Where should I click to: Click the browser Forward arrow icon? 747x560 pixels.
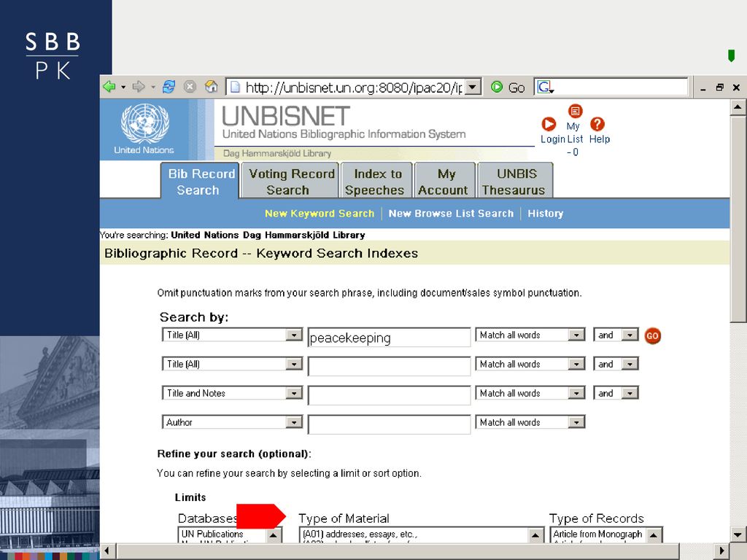139,87
